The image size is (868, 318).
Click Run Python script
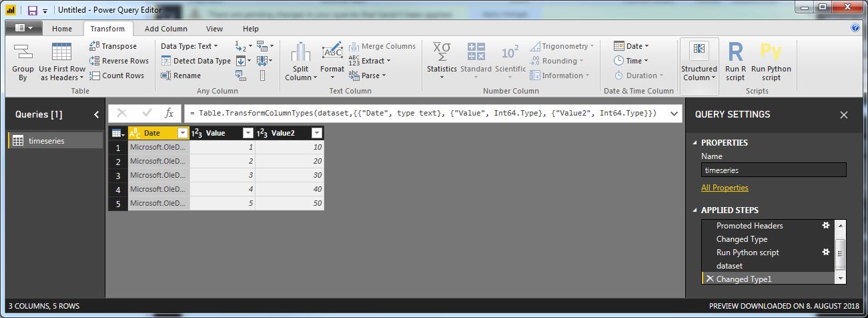pyautogui.click(x=771, y=62)
